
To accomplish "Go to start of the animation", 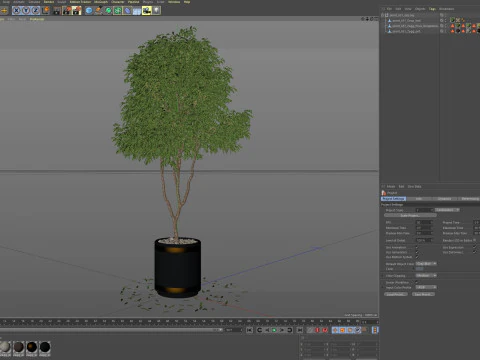I will click(249, 330).
